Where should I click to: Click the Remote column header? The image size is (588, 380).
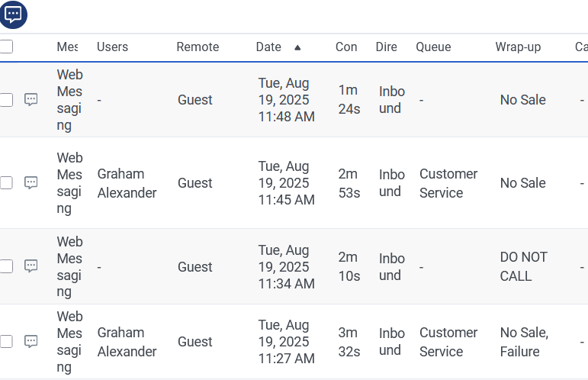[x=198, y=47]
